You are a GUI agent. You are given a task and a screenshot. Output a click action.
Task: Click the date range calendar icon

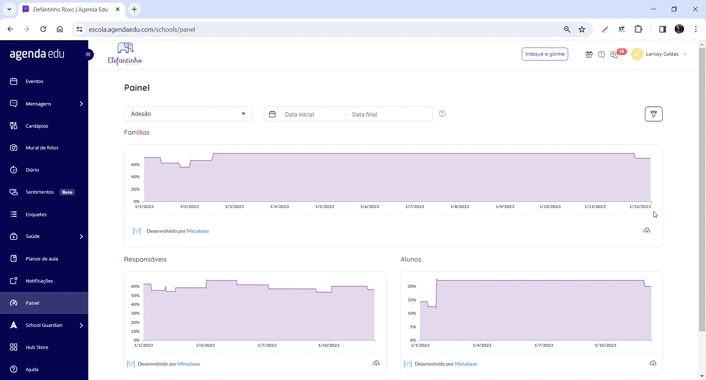[x=272, y=114]
